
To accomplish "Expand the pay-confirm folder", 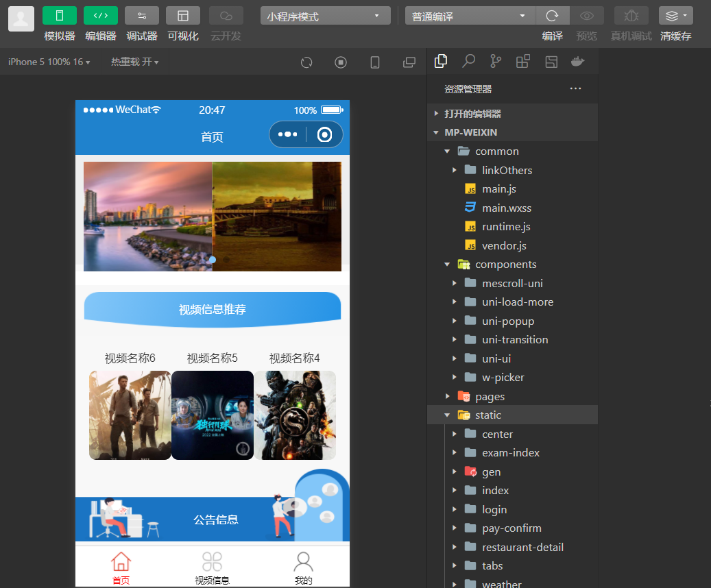I will click(512, 528).
